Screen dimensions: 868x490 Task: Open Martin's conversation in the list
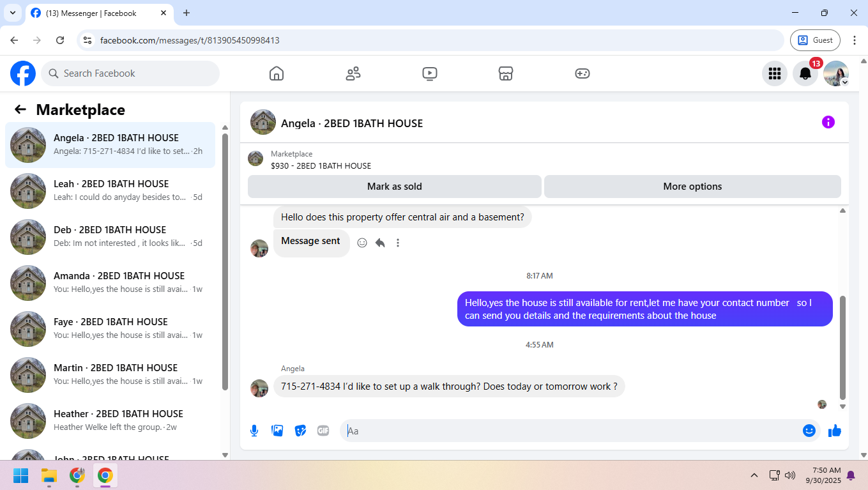point(110,375)
